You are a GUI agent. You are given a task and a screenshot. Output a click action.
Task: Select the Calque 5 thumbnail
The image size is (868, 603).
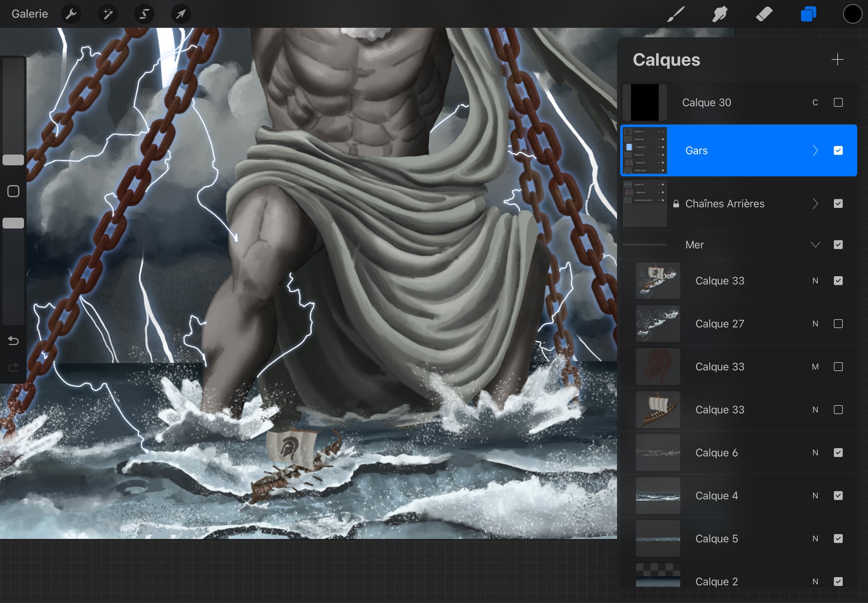[x=658, y=538]
